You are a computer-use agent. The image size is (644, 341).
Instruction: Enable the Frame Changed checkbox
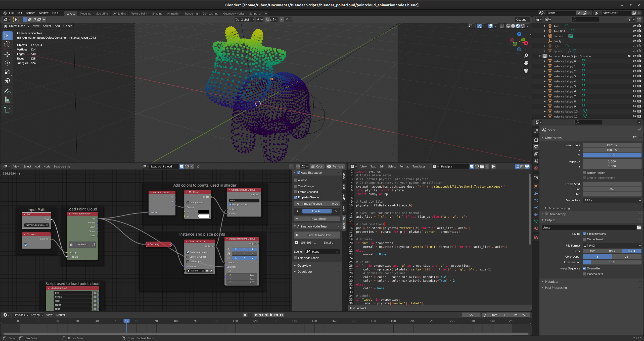296,192
